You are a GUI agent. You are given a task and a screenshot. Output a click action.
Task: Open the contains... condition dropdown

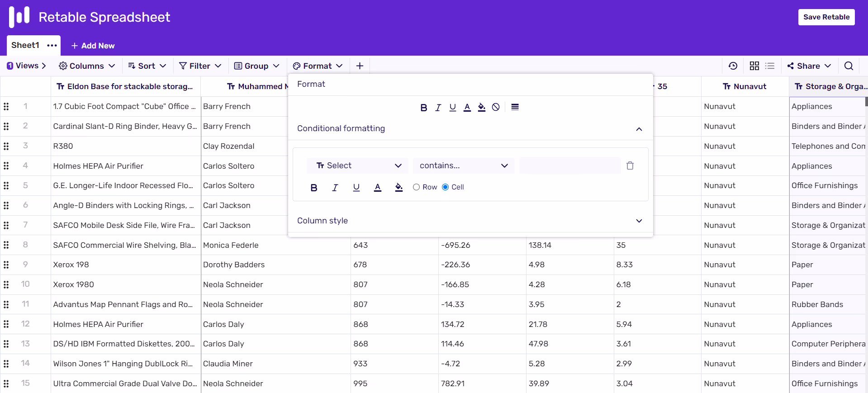(x=464, y=166)
